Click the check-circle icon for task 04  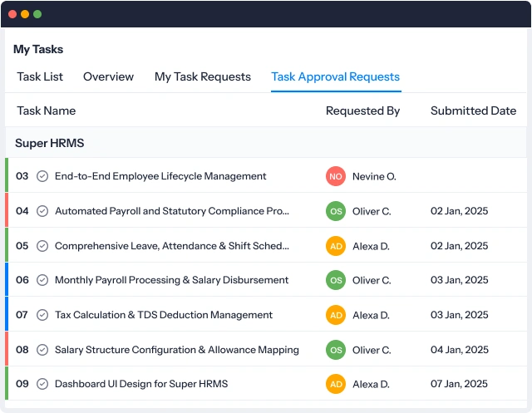pos(42,211)
